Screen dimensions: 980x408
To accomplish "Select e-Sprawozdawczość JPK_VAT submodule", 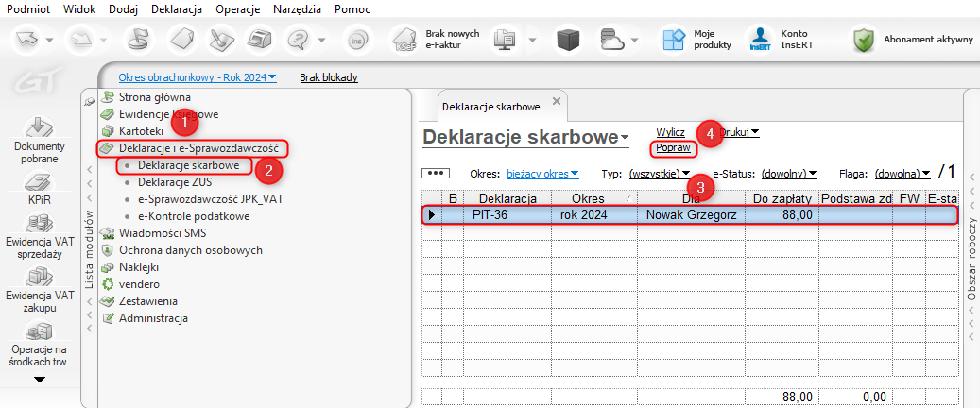I will [x=210, y=199].
